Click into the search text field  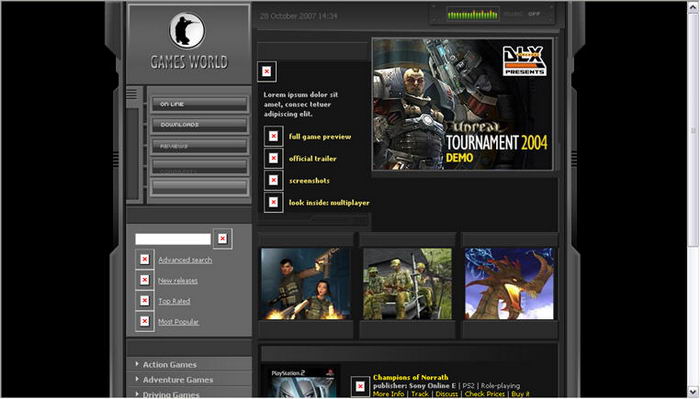[173, 239]
